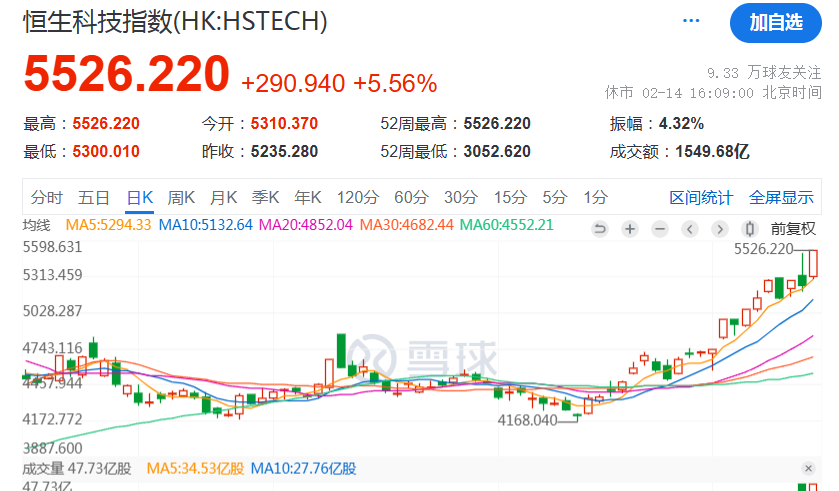Zoom in chart with plus icon
The width and height of the screenshot is (839, 491).
[x=630, y=229]
